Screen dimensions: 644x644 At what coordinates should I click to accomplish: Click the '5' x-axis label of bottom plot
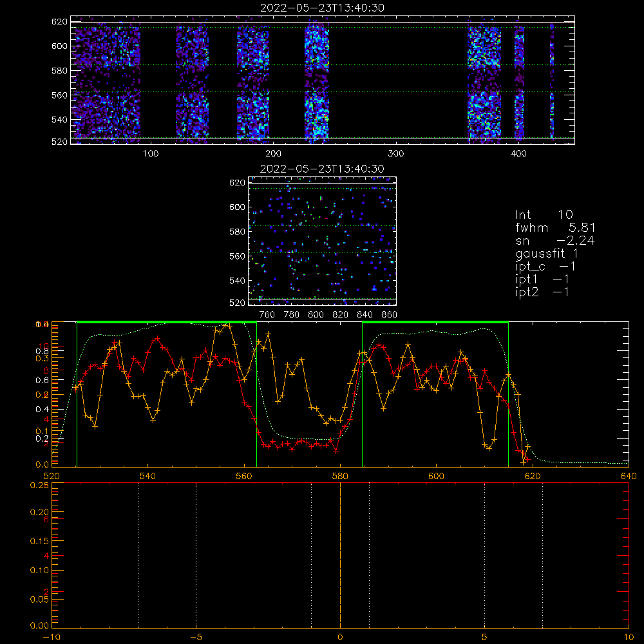click(484, 637)
